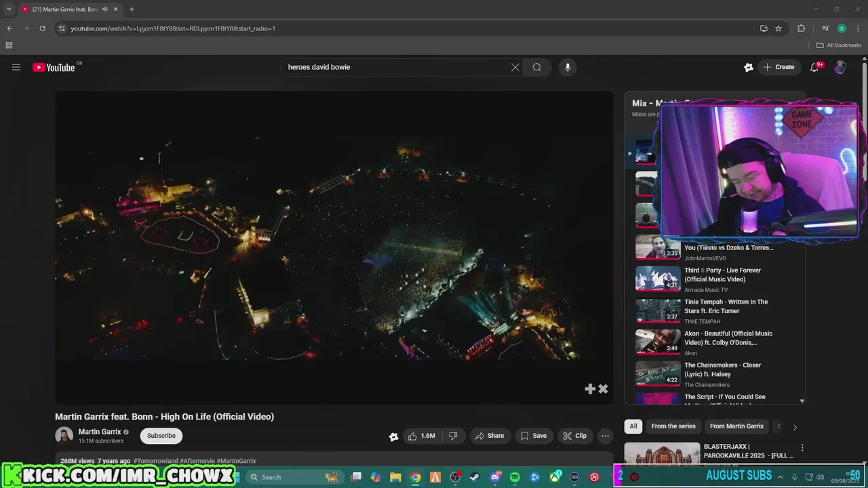Open Steam from the taskbar

(475, 477)
